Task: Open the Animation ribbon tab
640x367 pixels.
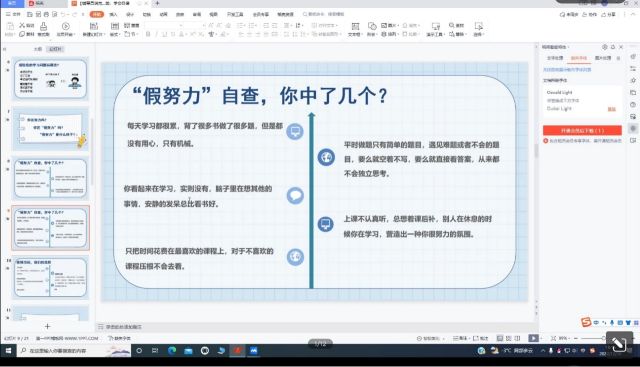Action: coord(164,14)
